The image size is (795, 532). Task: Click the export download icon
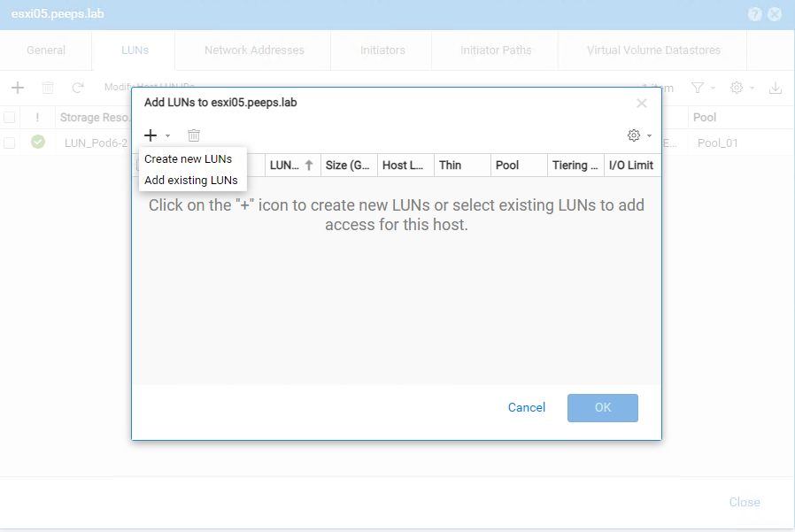776,88
